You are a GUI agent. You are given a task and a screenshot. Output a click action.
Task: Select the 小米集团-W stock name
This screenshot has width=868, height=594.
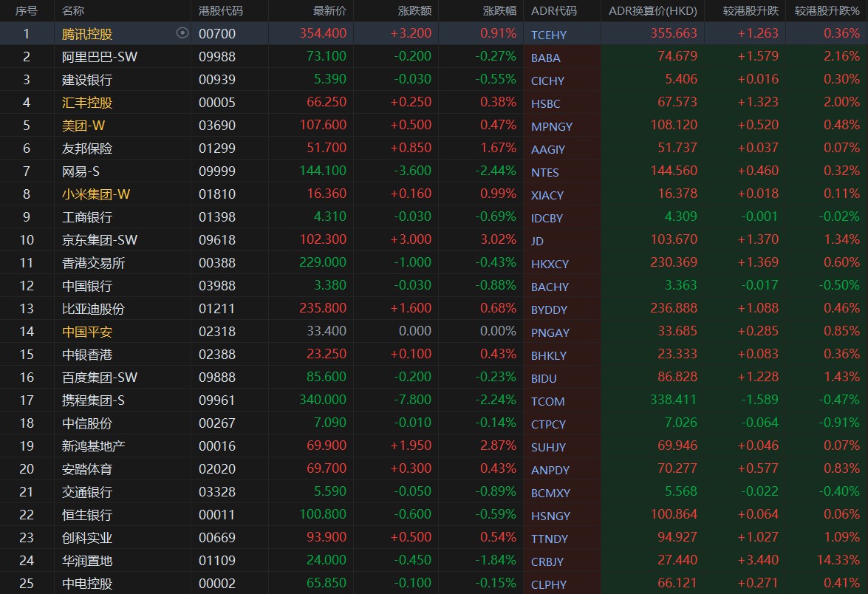click(96, 194)
